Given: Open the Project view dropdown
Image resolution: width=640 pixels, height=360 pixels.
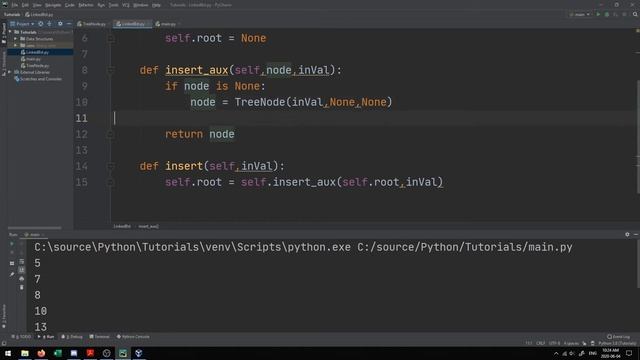Looking at the screenshot, I should coord(23,24).
